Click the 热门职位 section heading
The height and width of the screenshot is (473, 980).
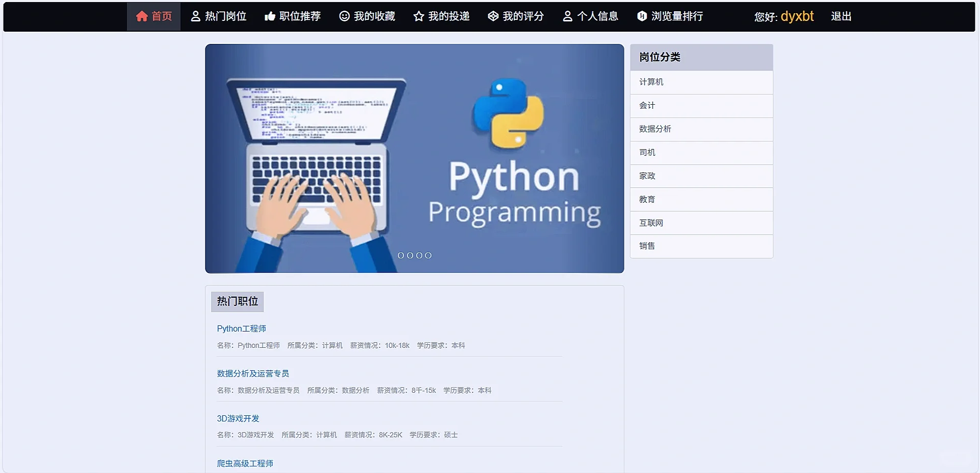click(x=237, y=301)
